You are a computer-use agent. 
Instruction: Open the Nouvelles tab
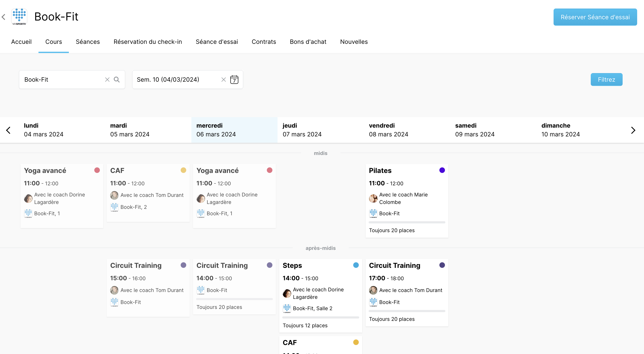[x=354, y=42]
